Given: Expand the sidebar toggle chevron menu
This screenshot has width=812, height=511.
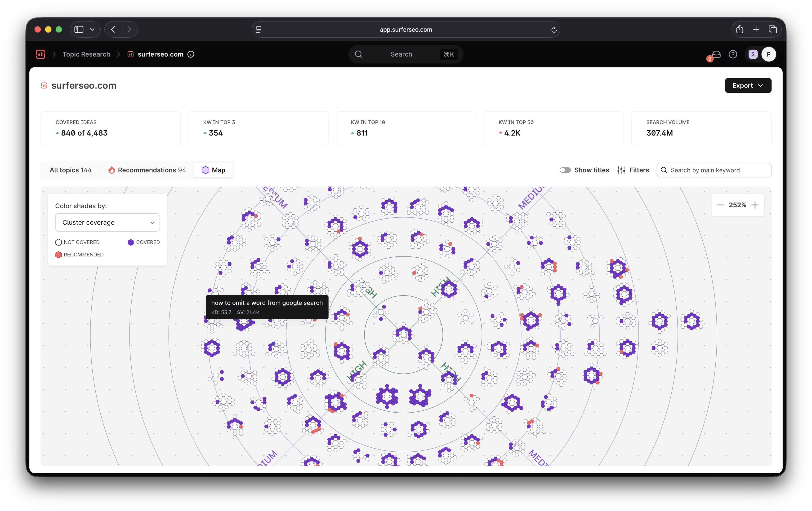Looking at the screenshot, I should 92,30.
